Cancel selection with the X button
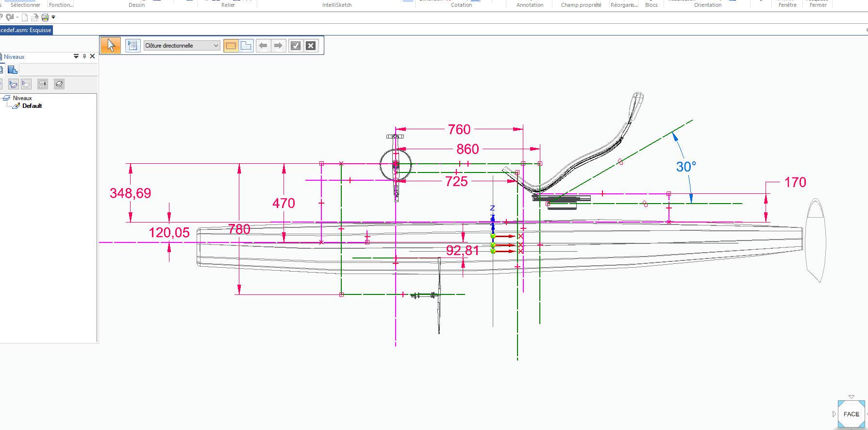Viewport: 868px width, 430px height. click(311, 46)
